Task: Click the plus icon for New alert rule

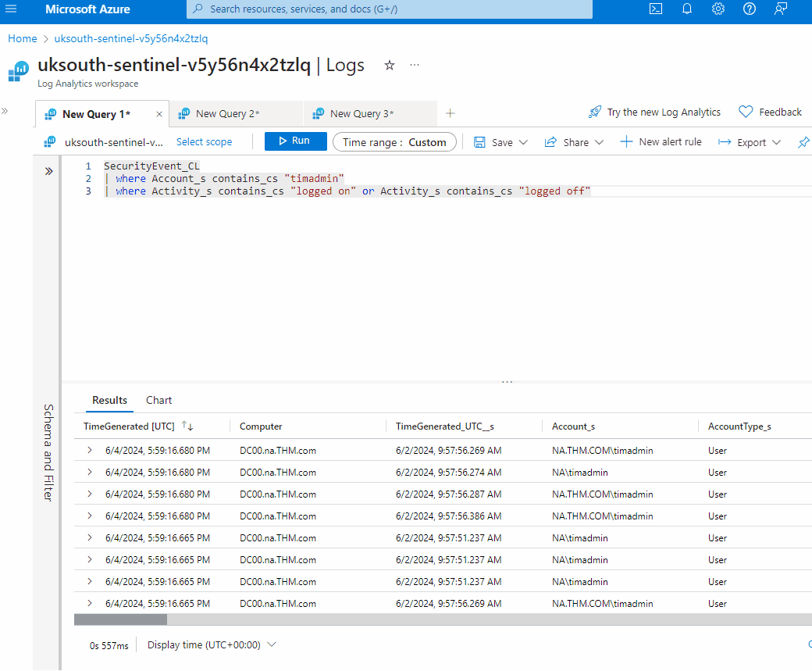Action: coord(626,141)
